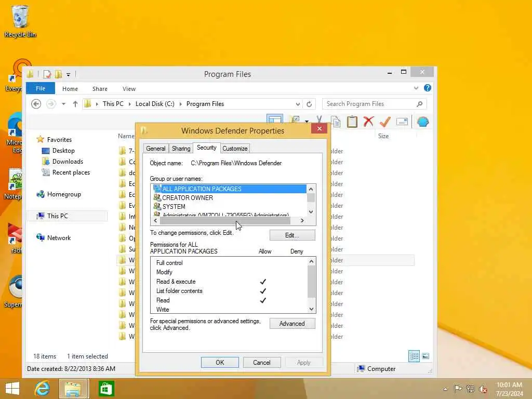Screen dimensions: 532x399
Task: Click the folder options checkbox toolbar icon
Action: tap(295, 119)
